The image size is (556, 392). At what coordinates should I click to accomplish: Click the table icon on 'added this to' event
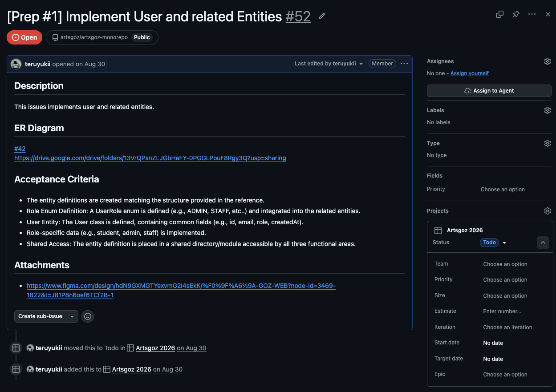click(x=16, y=369)
